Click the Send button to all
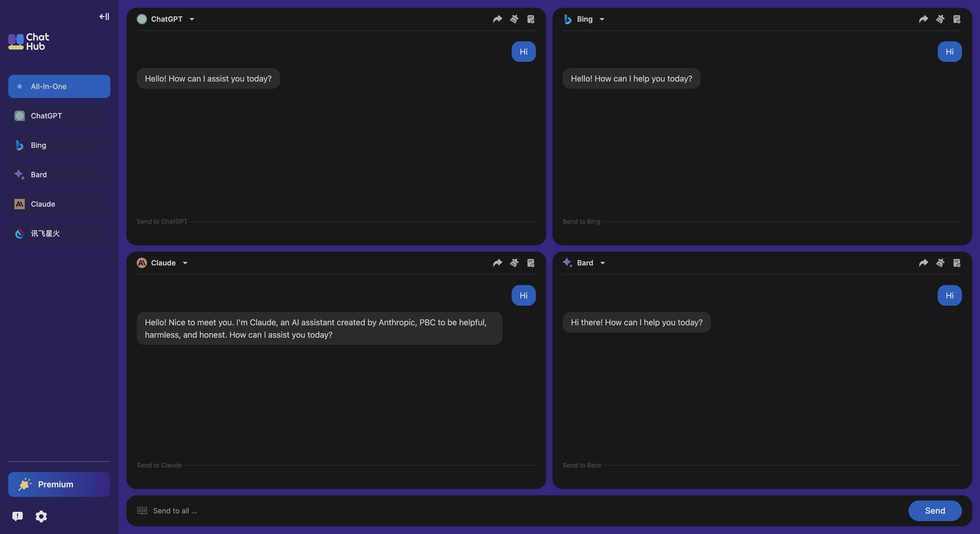 click(934, 510)
